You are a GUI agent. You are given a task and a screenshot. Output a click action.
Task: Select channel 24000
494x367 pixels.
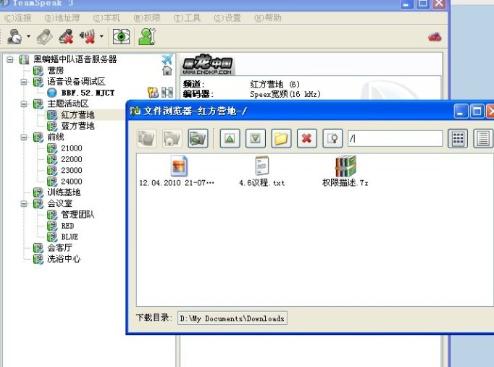coord(72,181)
